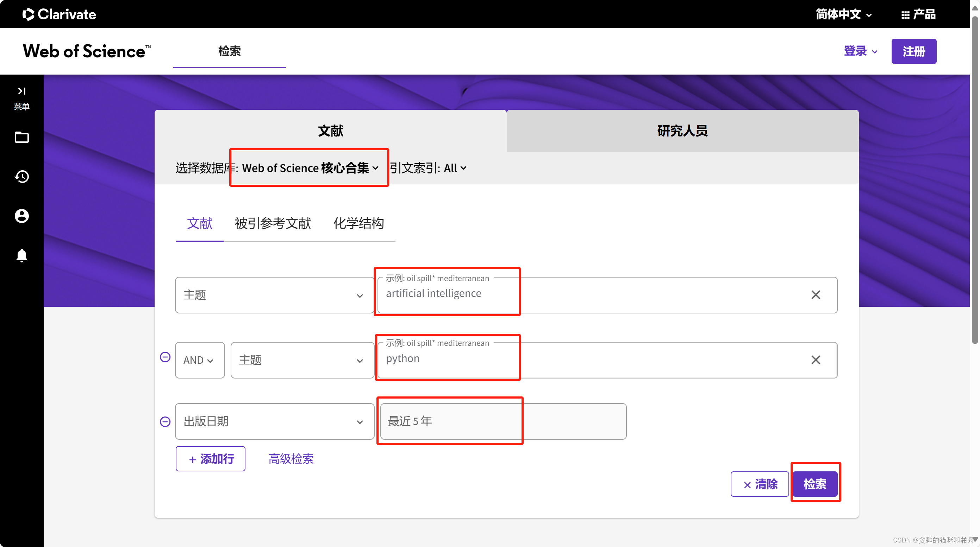Viewport: 980px width, 547px height.
Task: Select the 被引参考文献 tab
Action: 273,223
